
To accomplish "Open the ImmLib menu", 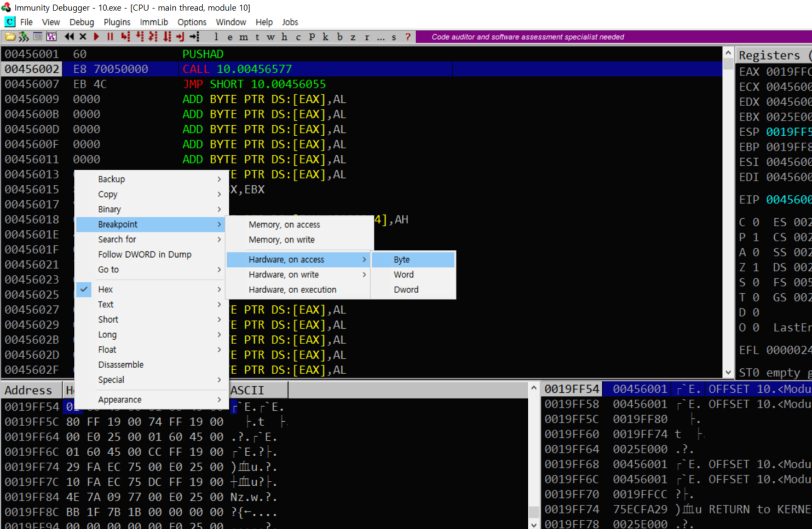I will [x=154, y=22].
